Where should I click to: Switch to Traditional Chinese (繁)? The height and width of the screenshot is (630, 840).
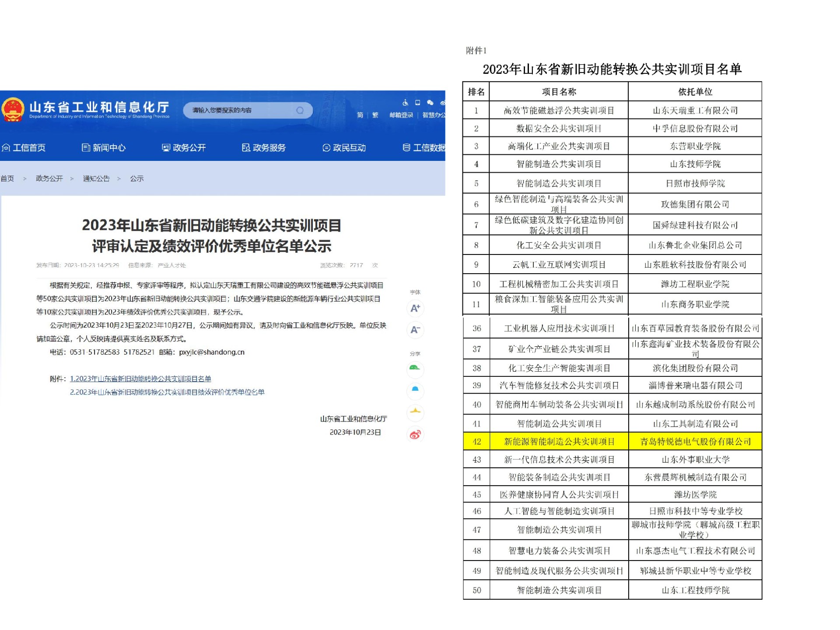click(375, 115)
